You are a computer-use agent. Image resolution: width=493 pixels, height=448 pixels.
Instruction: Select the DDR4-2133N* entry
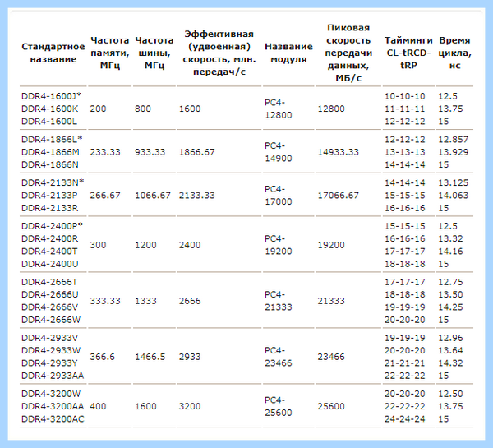53,182
